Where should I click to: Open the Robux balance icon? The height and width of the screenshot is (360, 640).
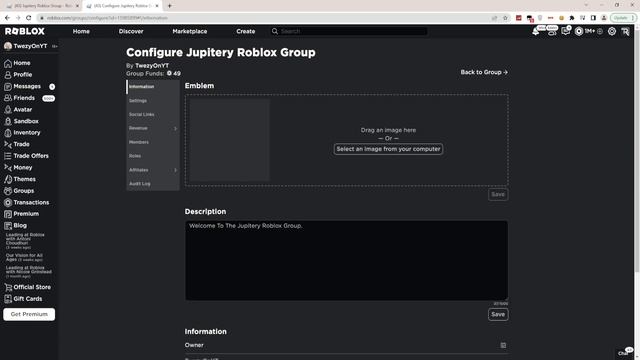579,31
